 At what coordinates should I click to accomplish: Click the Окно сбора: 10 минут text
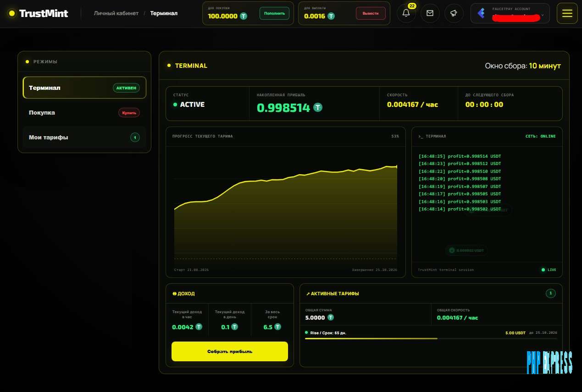(x=523, y=66)
